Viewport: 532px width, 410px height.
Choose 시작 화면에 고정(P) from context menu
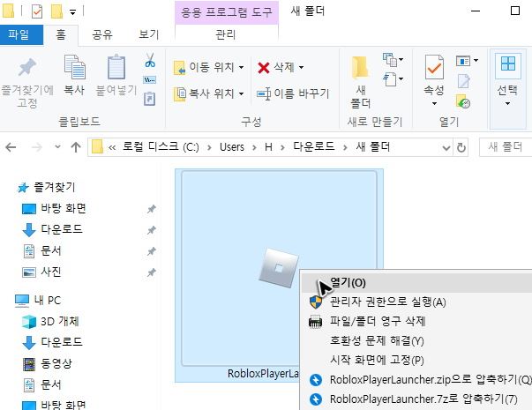(x=416, y=360)
